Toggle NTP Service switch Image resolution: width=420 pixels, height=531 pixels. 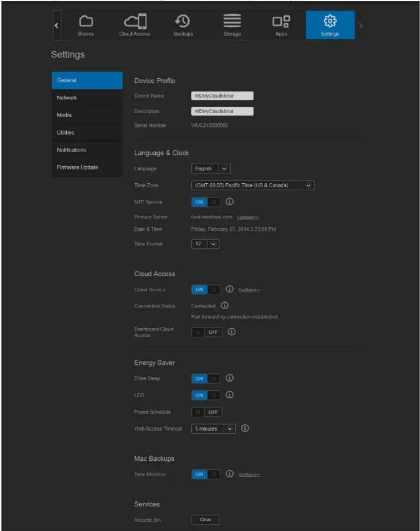[x=206, y=202]
